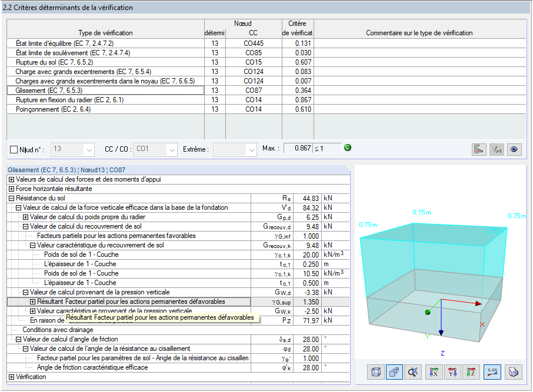
Task: Click criterion value 0.131
Action: (298, 43)
